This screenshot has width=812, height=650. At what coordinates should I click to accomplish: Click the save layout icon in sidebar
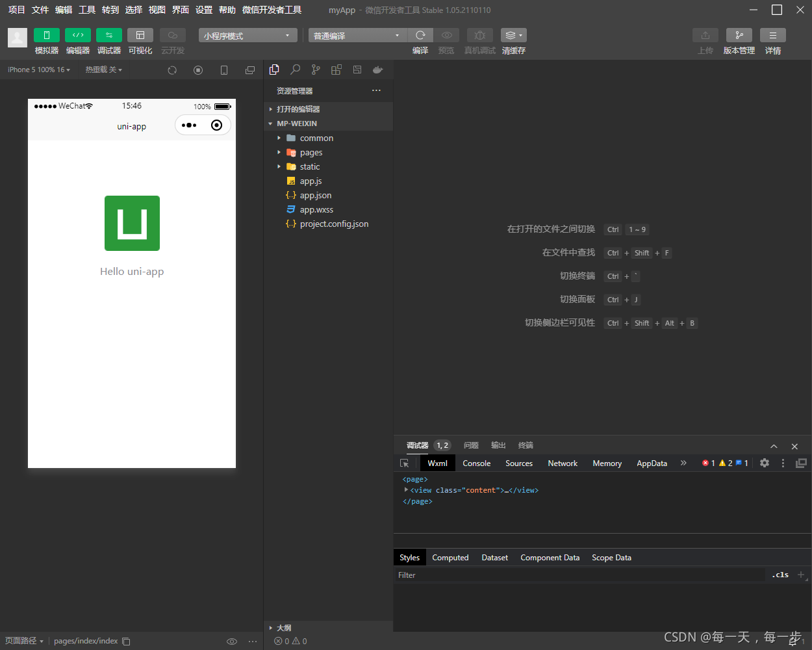click(357, 70)
